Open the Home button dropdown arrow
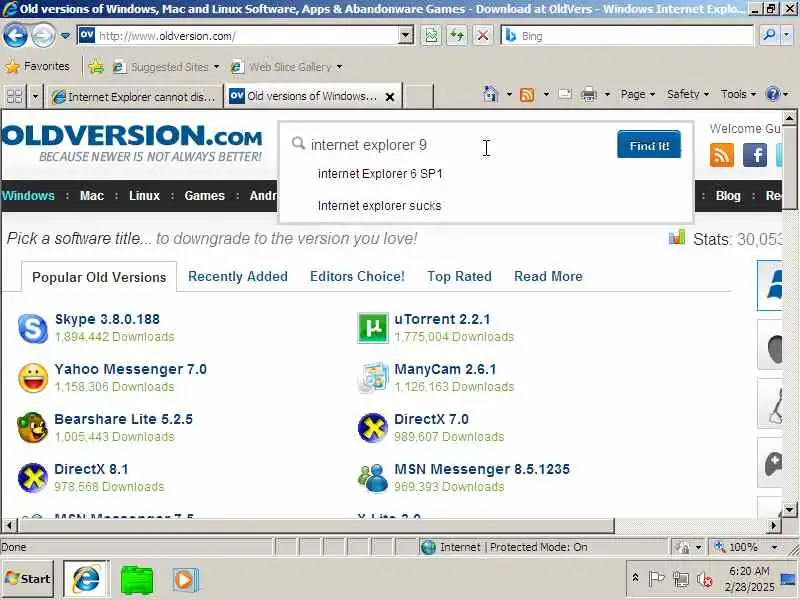Viewport: 800px width, 600px height. pos(509,94)
